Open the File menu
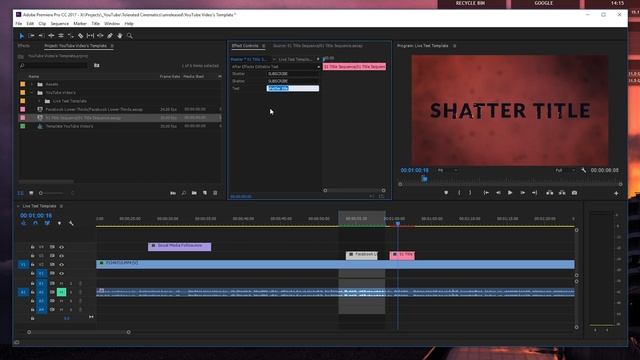Viewport: 640px width, 360px height. pyautogui.click(x=19, y=24)
